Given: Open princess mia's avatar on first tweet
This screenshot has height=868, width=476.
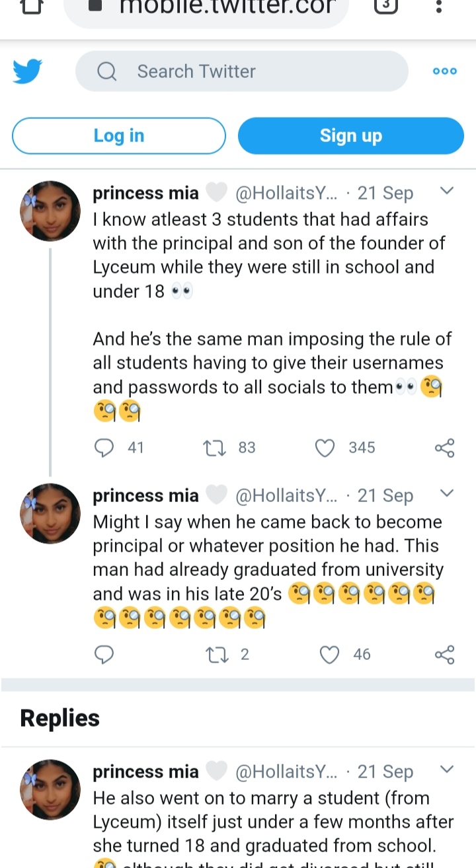Looking at the screenshot, I should coord(50,211).
